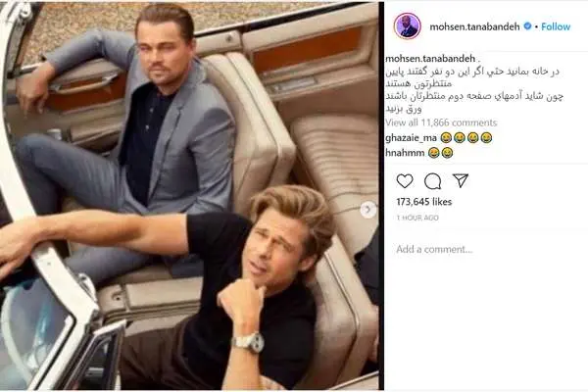Follow mohsen.tanabandeh
The height and width of the screenshot is (392, 588).
tap(556, 26)
